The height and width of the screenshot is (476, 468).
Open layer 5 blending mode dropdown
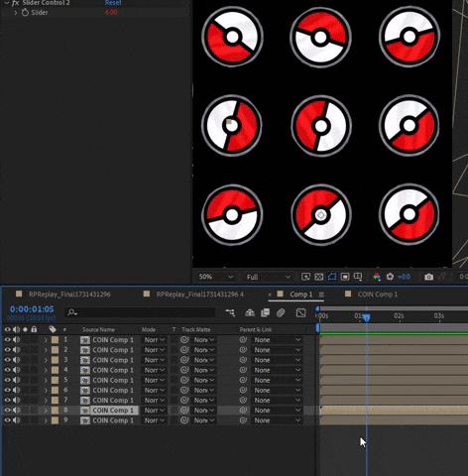[x=154, y=380]
